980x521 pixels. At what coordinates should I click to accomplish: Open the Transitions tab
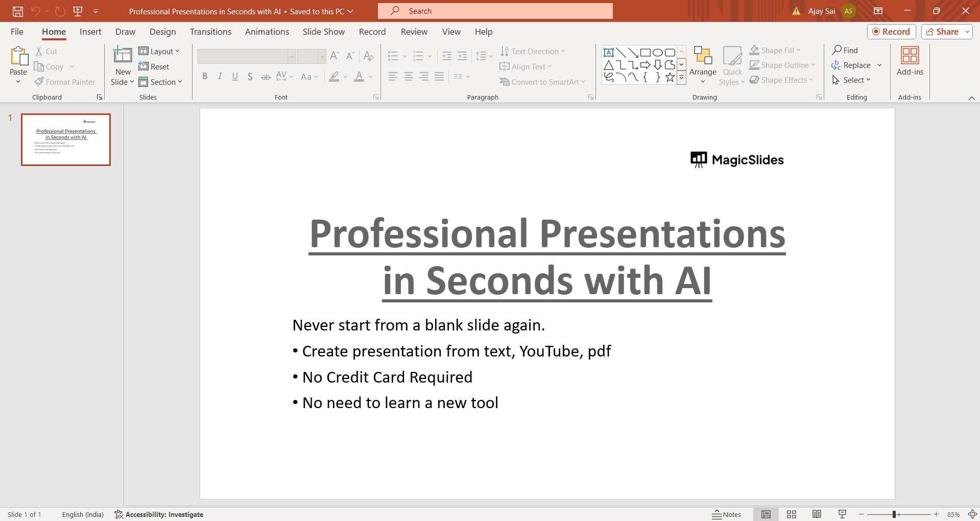point(210,32)
